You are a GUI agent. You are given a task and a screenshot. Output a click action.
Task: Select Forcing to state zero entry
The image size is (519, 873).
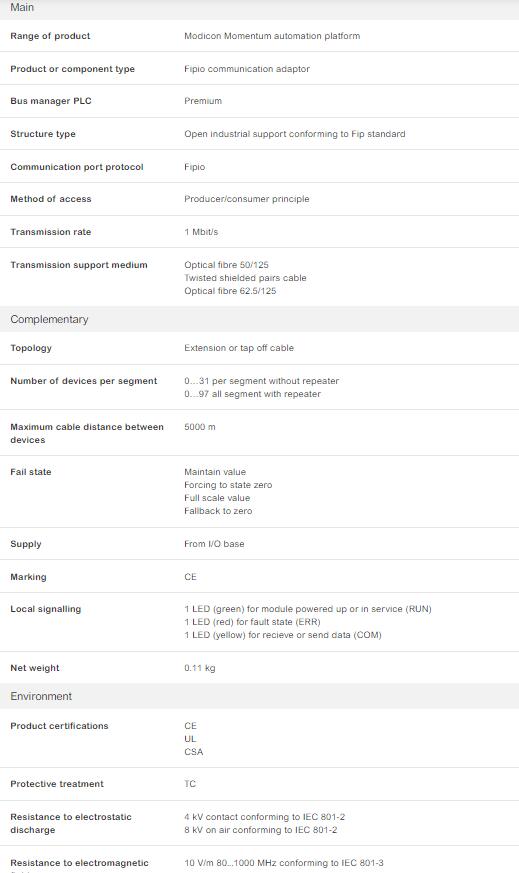tap(228, 485)
